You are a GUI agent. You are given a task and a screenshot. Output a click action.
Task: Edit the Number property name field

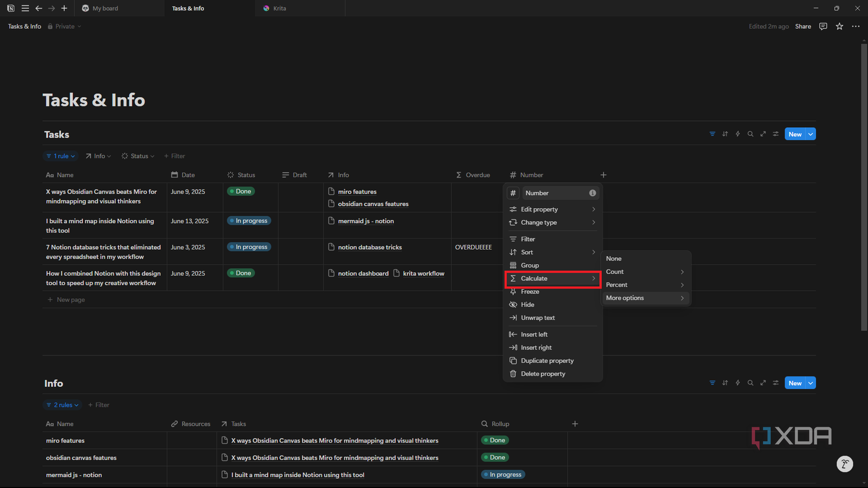[x=556, y=193]
